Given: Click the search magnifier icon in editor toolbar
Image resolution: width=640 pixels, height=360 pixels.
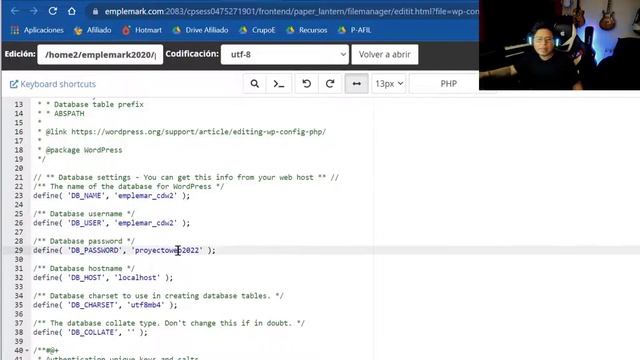Looking at the screenshot, I should point(255,84).
